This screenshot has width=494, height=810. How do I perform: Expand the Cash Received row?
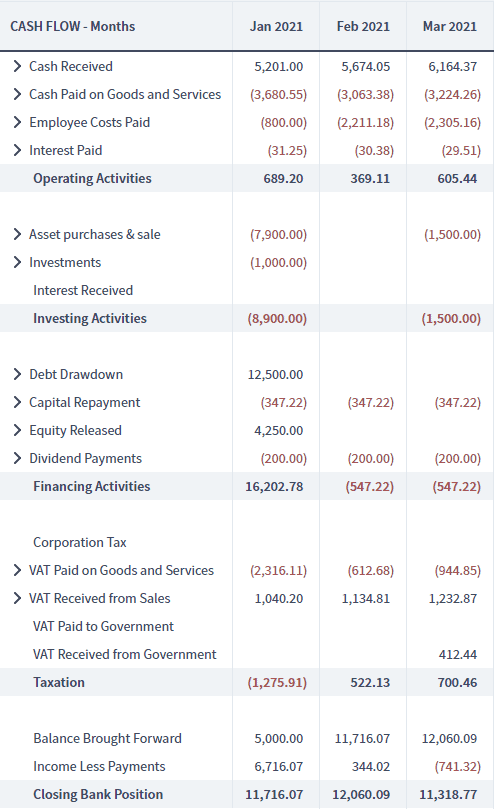pos(17,66)
